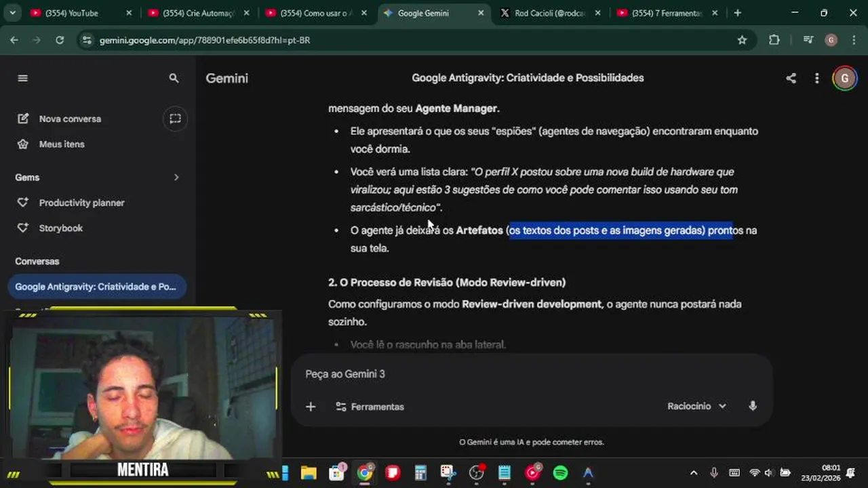The image size is (868, 488).
Task: Click the bold text Agente Manager
Action: [x=456, y=108]
